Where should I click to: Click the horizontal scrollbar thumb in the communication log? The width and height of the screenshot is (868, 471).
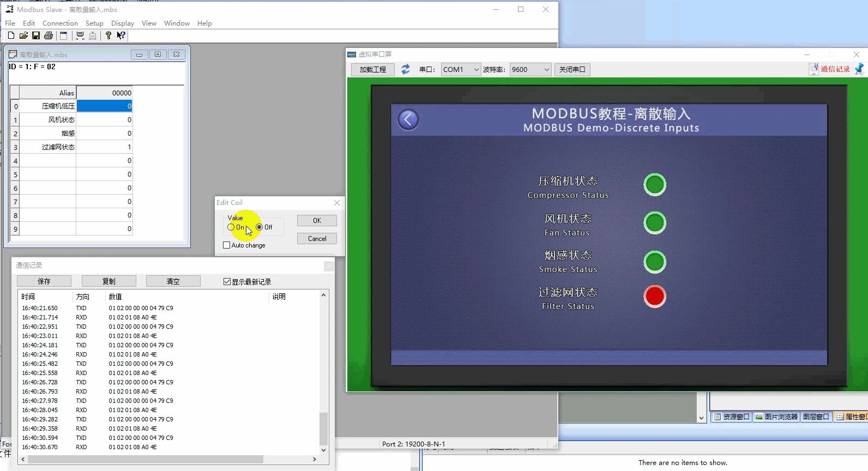click(x=145, y=460)
